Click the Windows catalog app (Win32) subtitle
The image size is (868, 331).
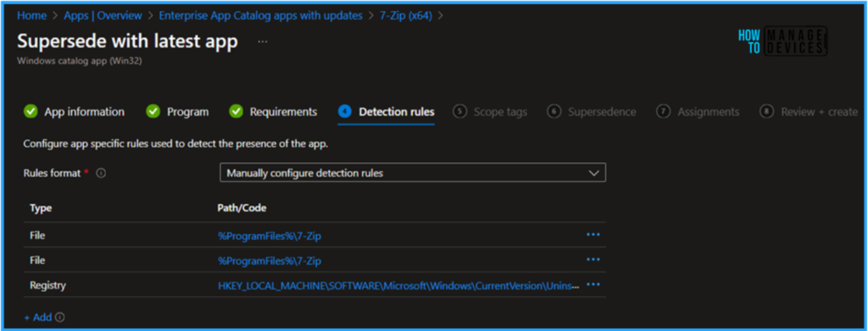(x=79, y=61)
